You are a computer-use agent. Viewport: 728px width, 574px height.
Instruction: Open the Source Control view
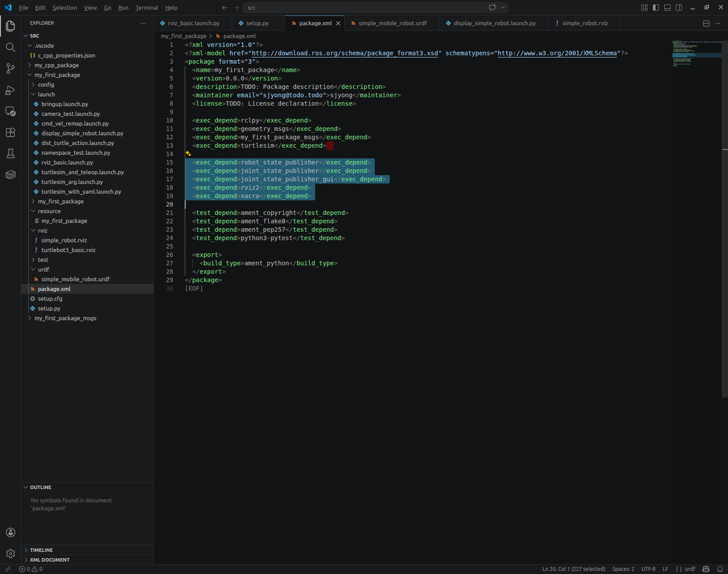pyautogui.click(x=11, y=69)
